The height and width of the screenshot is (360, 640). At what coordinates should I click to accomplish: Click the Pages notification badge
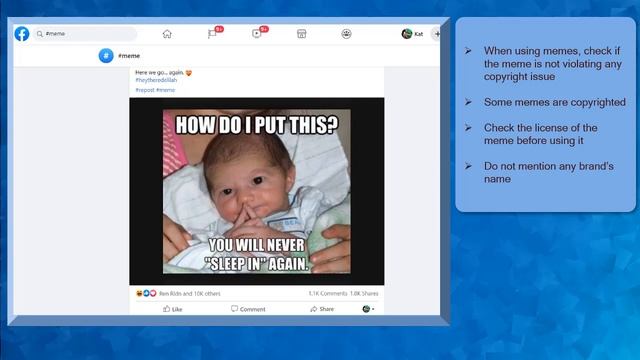pyautogui.click(x=219, y=29)
